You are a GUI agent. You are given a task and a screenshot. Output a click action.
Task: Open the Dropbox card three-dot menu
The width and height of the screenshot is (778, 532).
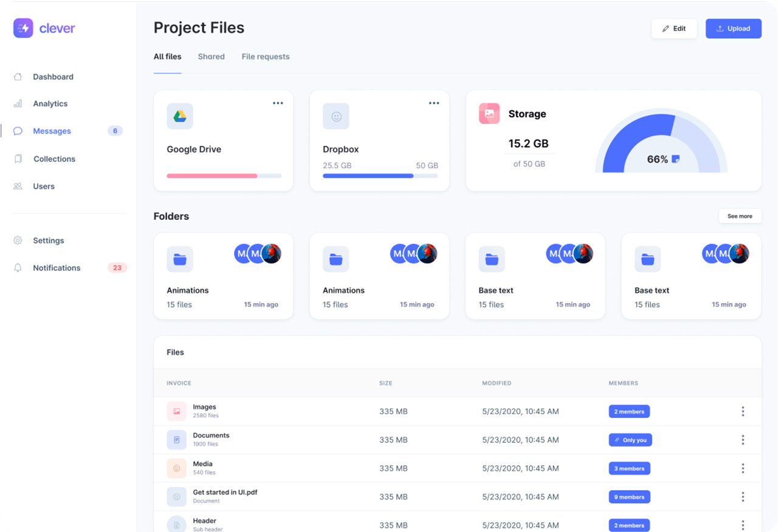(x=434, y=103)
